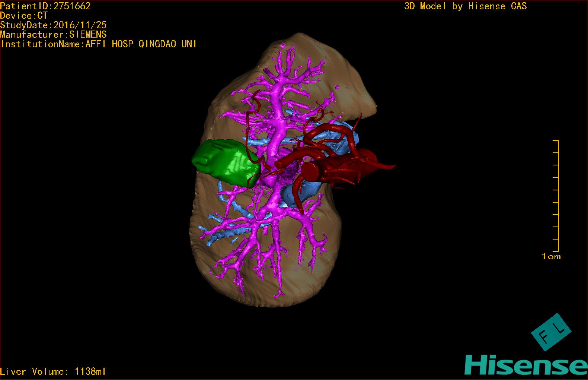Click the 'Liver Volume: 1138ml' readout
The height and width of the screenshot is (380, 588).
(x=53, y=371)
